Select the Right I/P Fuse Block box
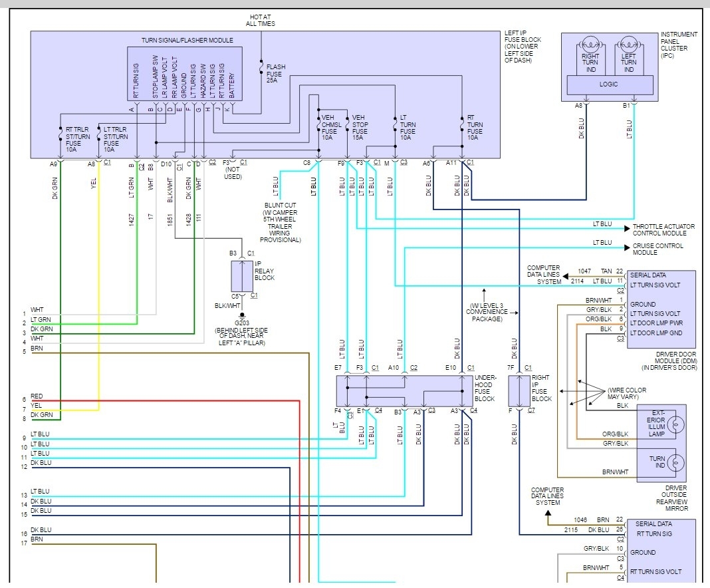This screenshot has height=588, width=710. pyautogui.click(x=519, y=390)
